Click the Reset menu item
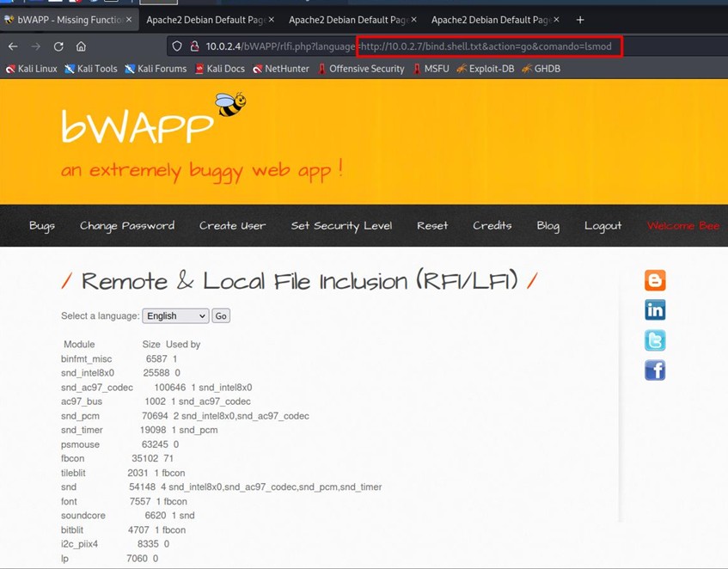The image size is (728, 569). [432, 225]
